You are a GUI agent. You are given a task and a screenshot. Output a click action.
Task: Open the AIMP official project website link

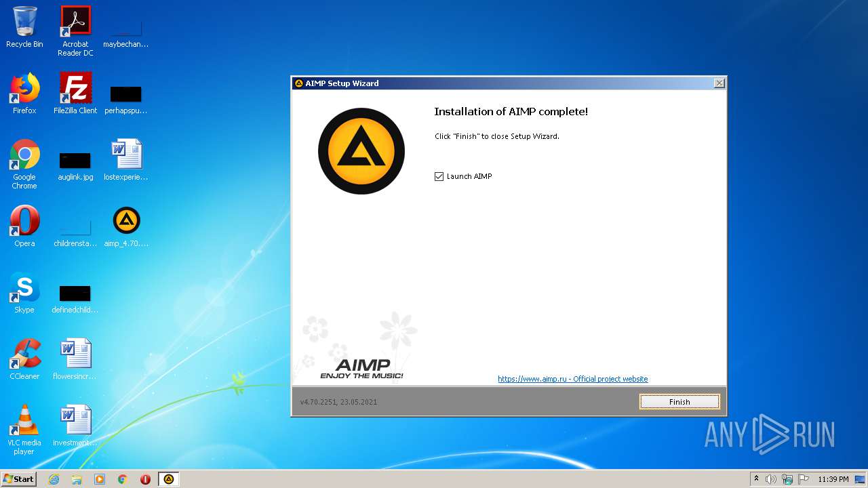pos(572,379)
